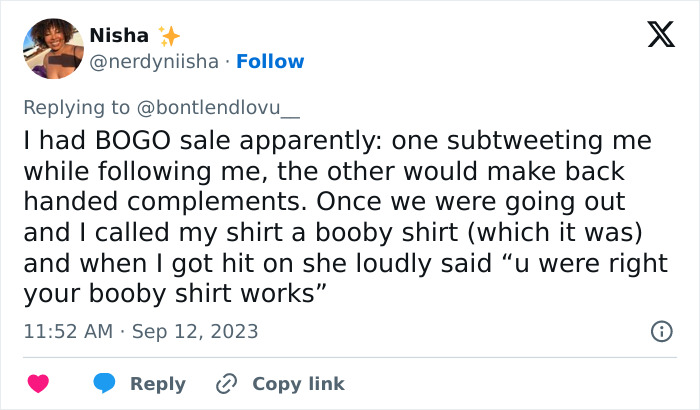Like the tweet with the heart icon
Image resolution: width=700 pixels, height=410 pixels.
(39, 384)
